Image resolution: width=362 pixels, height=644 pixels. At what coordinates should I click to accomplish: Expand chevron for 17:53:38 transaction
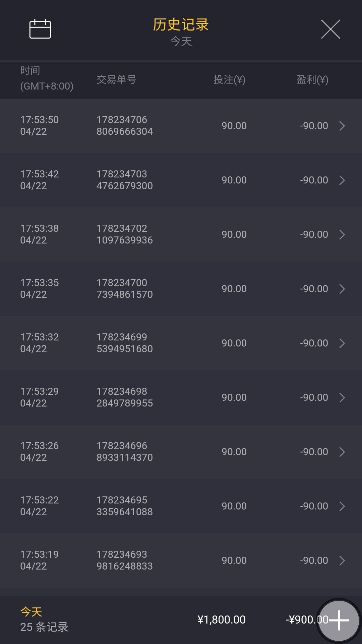pos(342,235)
